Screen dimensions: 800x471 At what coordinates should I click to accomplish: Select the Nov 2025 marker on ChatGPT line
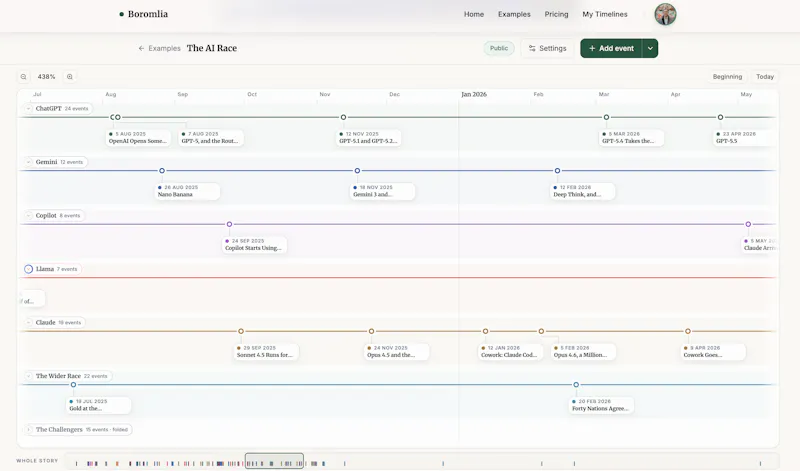coord(343,117)
